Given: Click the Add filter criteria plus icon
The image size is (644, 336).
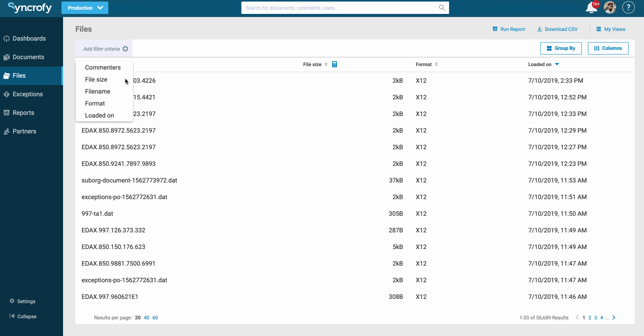Looking at the screenshot, I should point(125,49).
